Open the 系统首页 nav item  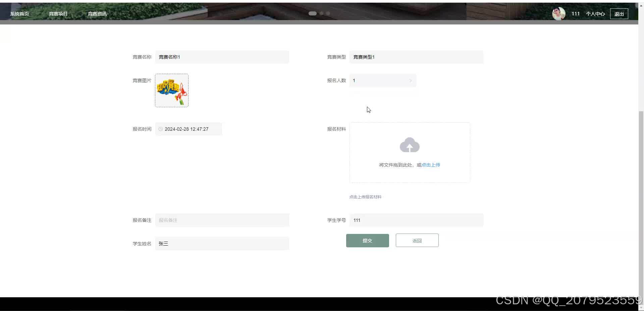point(19,14)
